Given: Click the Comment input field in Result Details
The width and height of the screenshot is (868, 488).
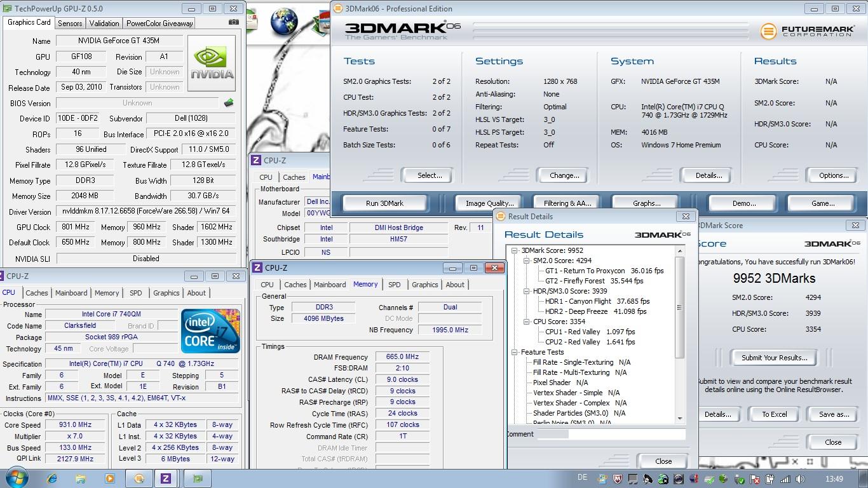Looking at the screenshot, I should click(x=611, y=434).
